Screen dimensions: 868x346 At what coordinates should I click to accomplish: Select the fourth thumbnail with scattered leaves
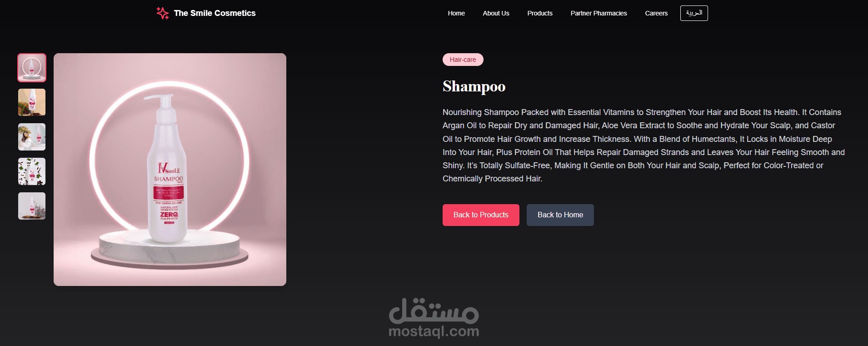click(32, 171)
